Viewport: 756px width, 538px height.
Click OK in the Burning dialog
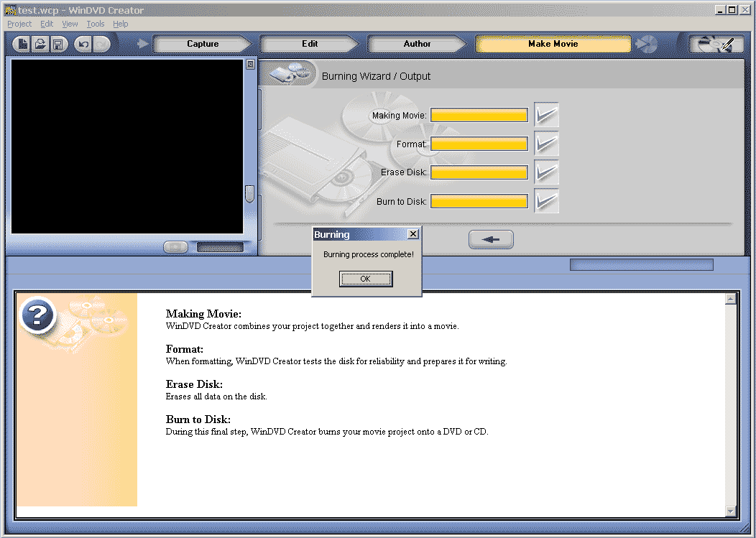[366, 279]
